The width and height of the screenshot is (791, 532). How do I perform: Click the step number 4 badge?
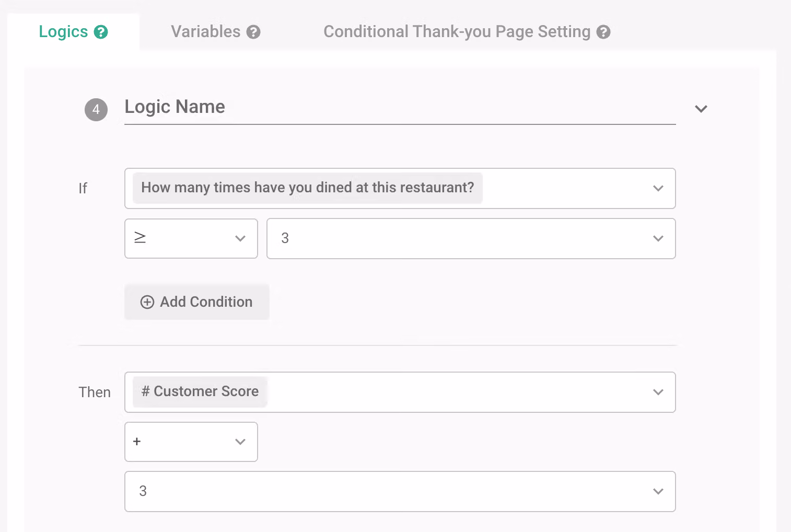96,110
